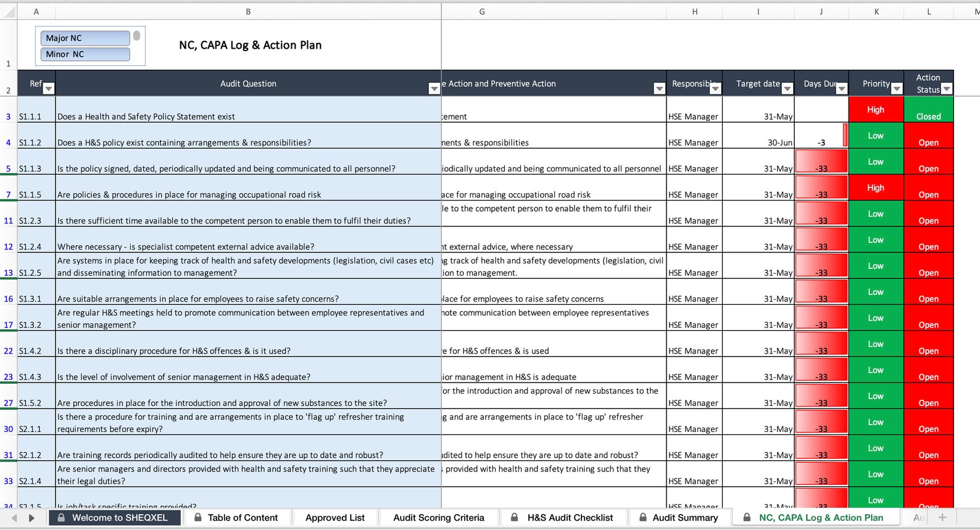Screen dimensions: 980x530
Task: Click the select-all corner triangle
Action: point(8,12)
